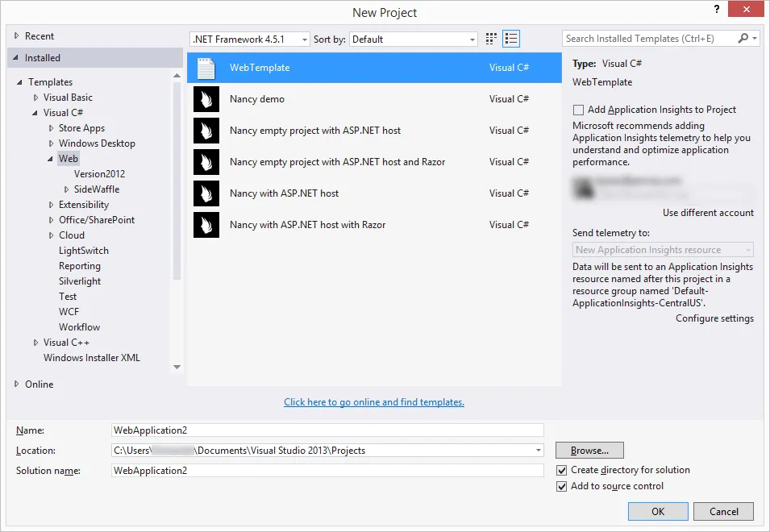Click the Cancel button
The width and height of the screenshot is (770, 532).
(723, 511)
